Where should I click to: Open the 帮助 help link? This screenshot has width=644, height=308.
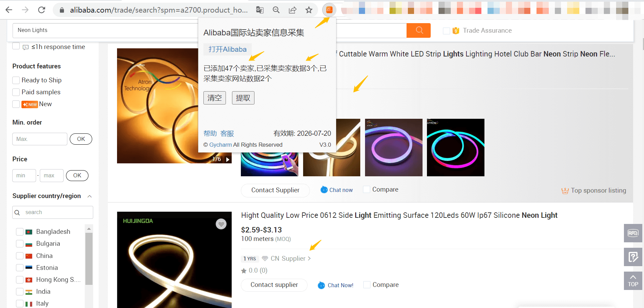[210, 133]
